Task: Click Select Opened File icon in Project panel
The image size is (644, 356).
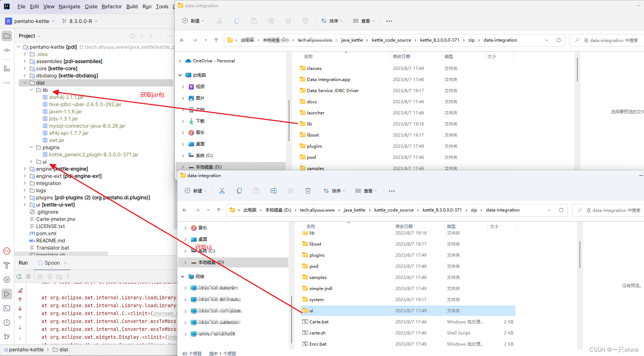Action: click(133, 36)
